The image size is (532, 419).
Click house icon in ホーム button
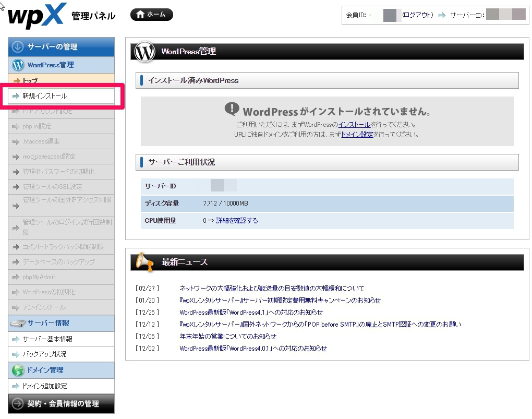coord(140,15)
